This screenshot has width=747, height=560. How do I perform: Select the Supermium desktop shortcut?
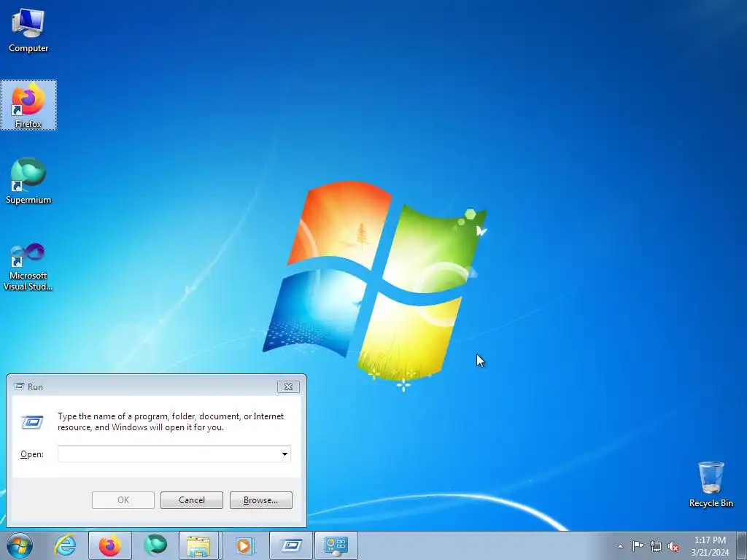pyautogui.click(x=28, y=181)
